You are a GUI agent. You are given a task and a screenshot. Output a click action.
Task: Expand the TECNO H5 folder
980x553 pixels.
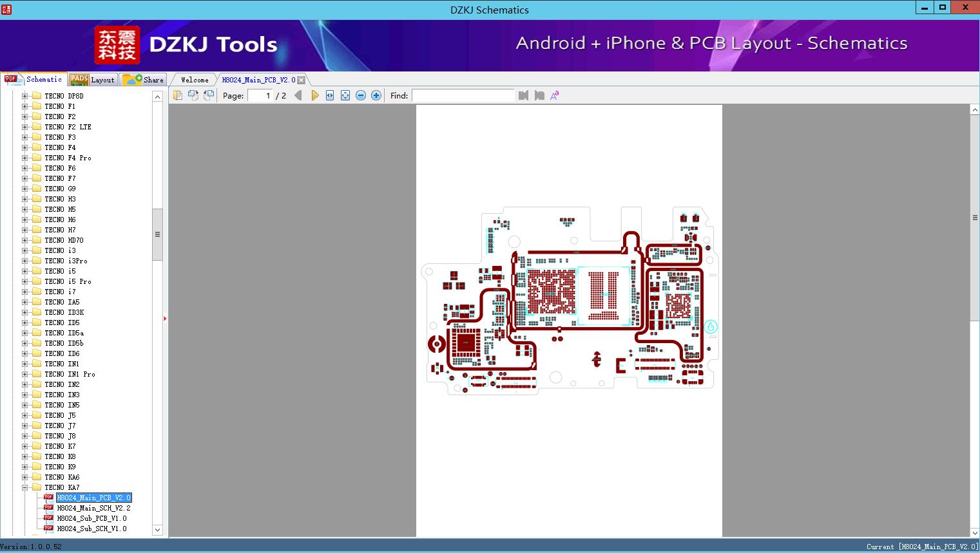[x=25, y=209]
